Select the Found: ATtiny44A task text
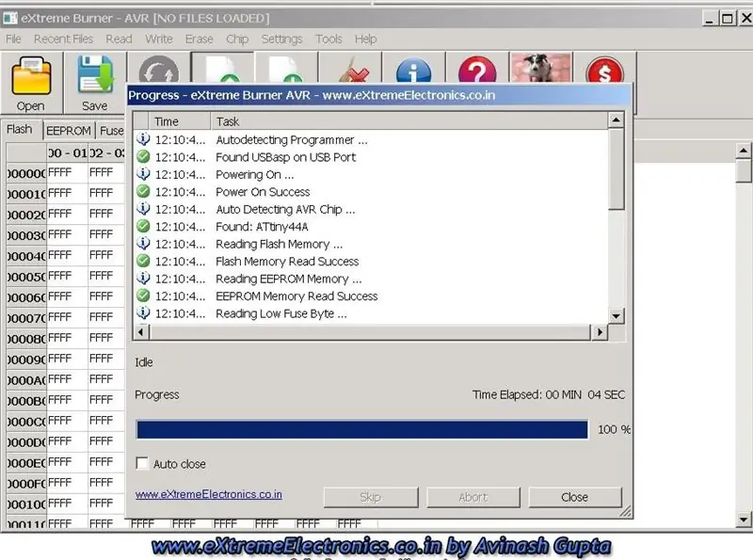This screenshot has height=560, width=753. [262, 227]
